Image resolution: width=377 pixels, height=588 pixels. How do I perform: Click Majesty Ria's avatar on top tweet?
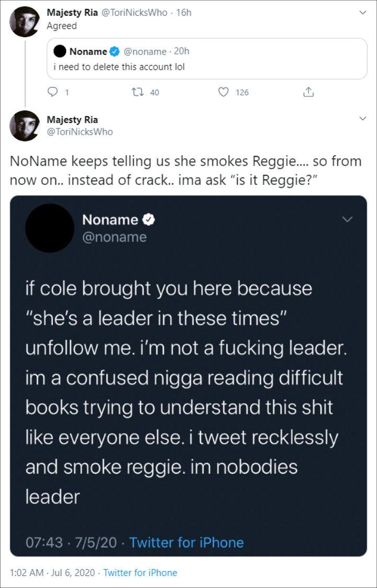(25, 20)
